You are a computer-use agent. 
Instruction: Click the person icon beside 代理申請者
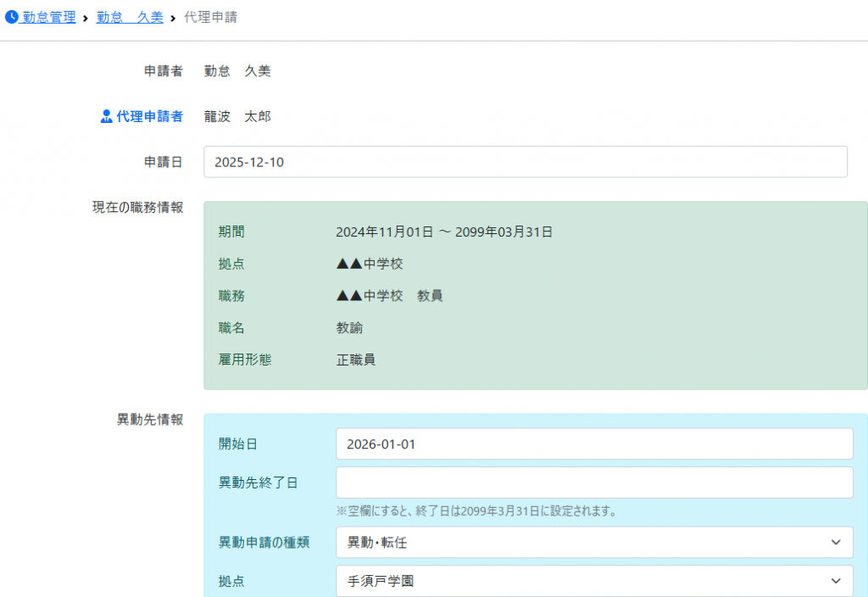(x=106, y=117)
